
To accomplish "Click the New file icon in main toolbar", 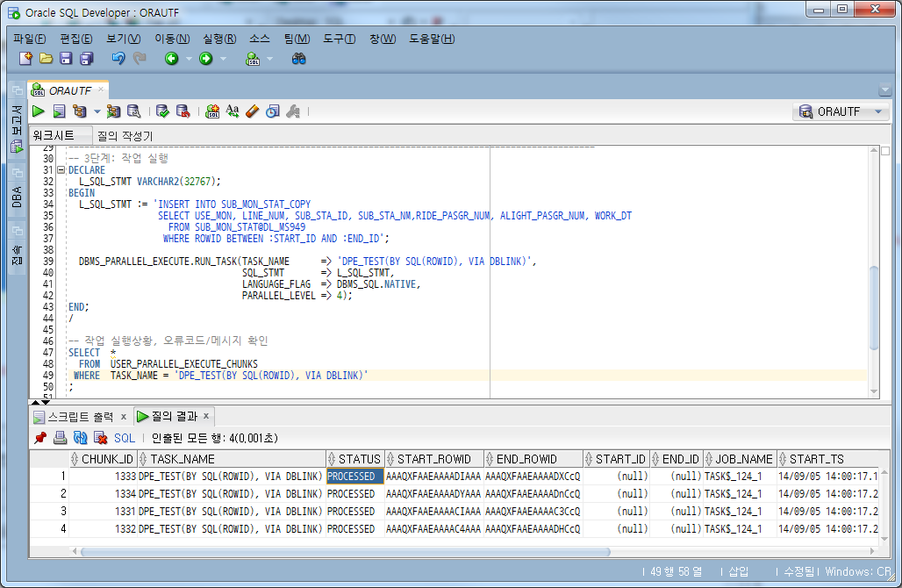I will click(x=25, y=58).
